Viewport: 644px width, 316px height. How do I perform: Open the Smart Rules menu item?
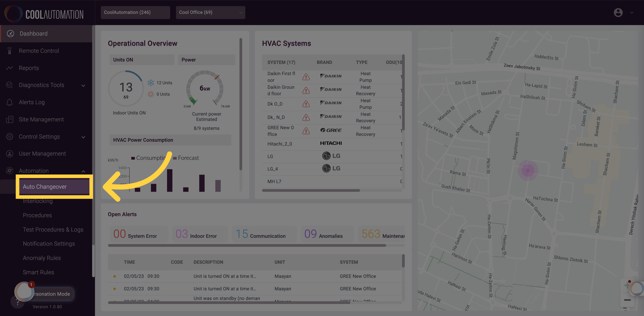38,272
